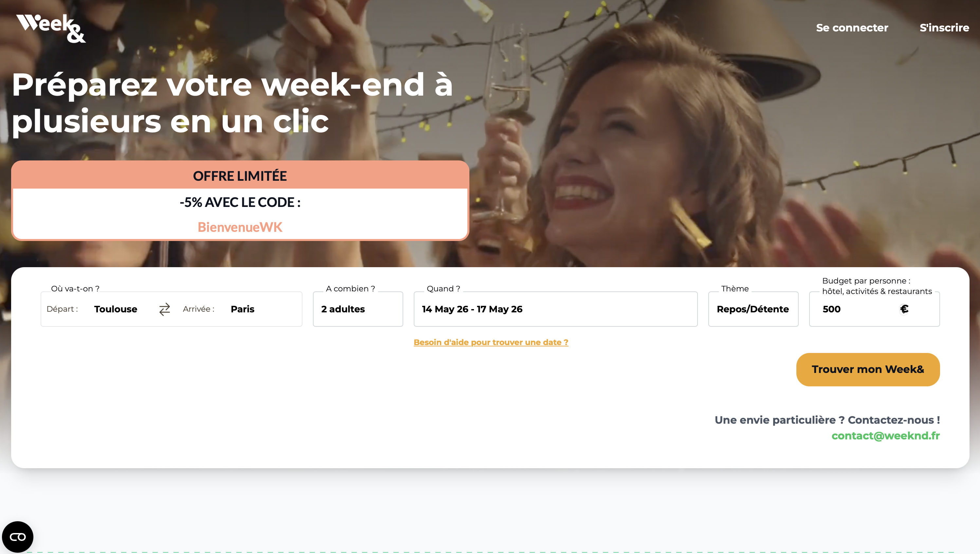The image size is (980, 554).
Task: Expand the Thème Repos/Détente dropdown
Action: (x=753, y=309)
